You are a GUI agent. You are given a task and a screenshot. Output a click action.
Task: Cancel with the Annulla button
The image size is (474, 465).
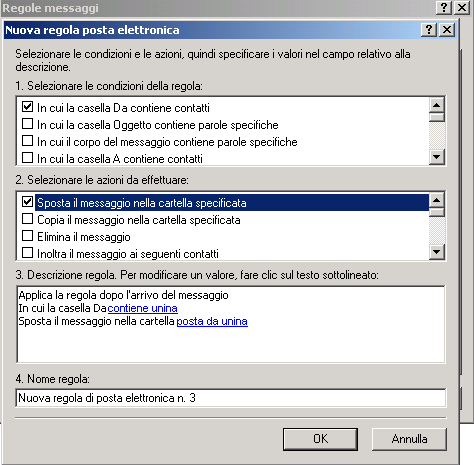[x=409, y=439]
